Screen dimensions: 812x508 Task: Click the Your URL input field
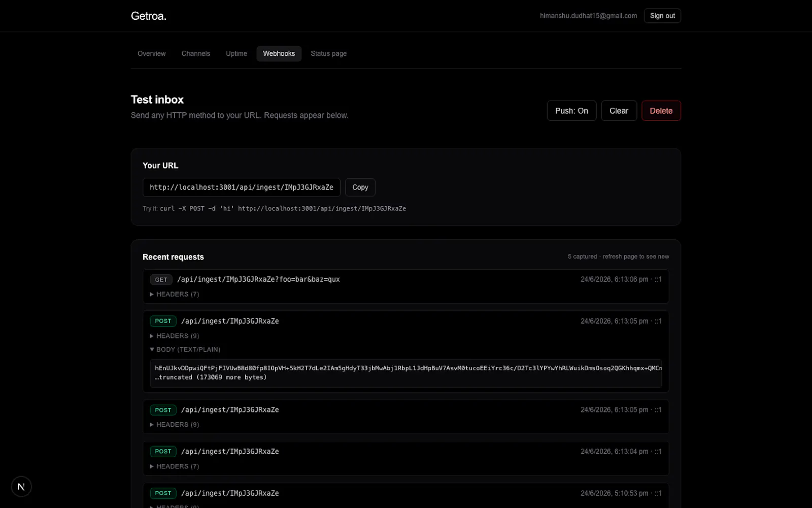242,187
